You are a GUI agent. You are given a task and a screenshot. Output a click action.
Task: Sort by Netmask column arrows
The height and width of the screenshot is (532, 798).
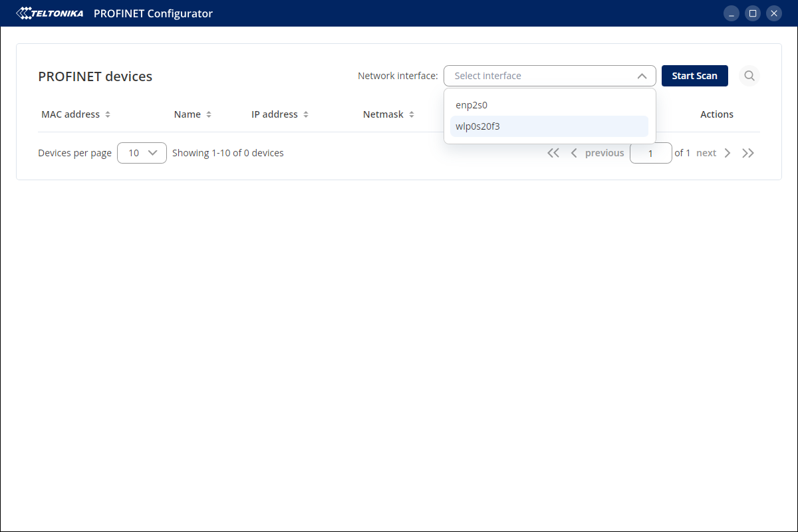[x=412, y=114]
